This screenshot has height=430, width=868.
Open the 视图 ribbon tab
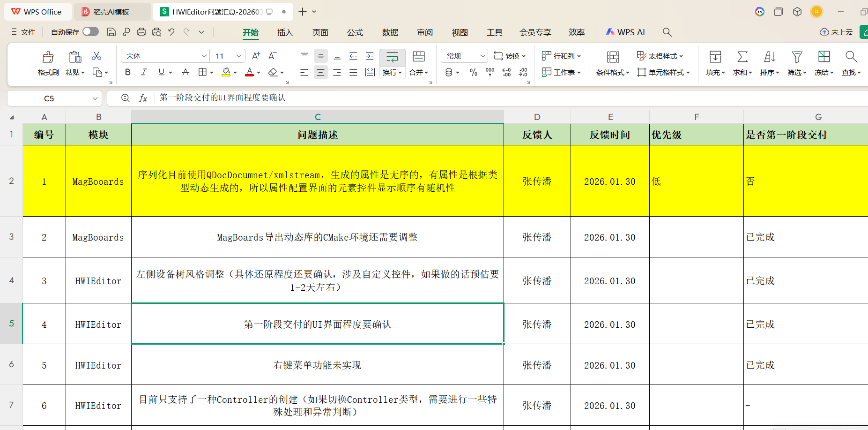coord(460,32)
